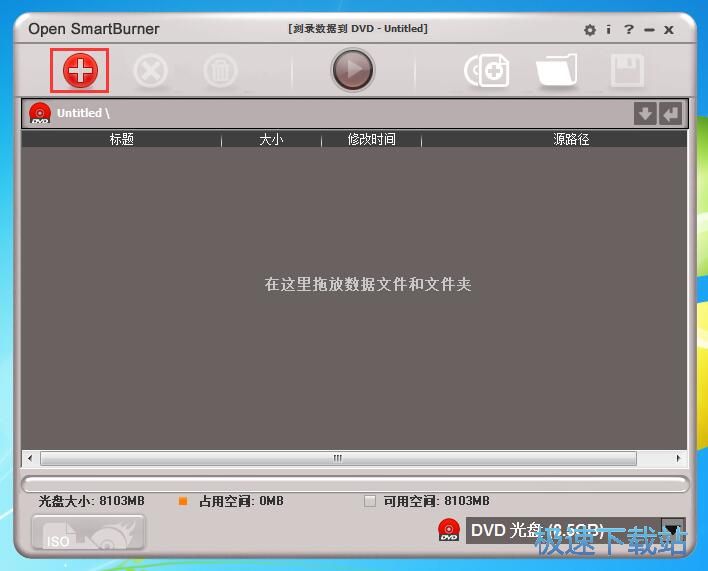The width and height of the screenshot is (708, 571).
Task: Close the Open SmartBurner window
Action: coord(669,30)
